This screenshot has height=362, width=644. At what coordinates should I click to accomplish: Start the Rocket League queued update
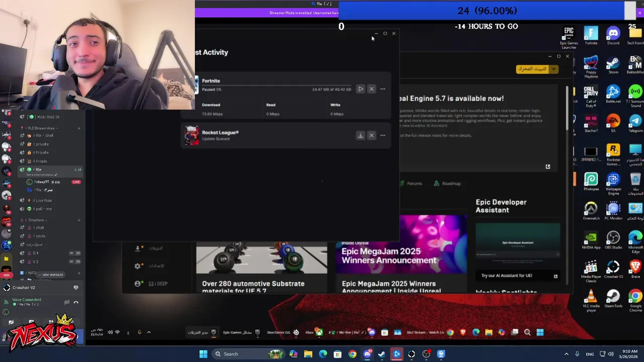(360, 135)
